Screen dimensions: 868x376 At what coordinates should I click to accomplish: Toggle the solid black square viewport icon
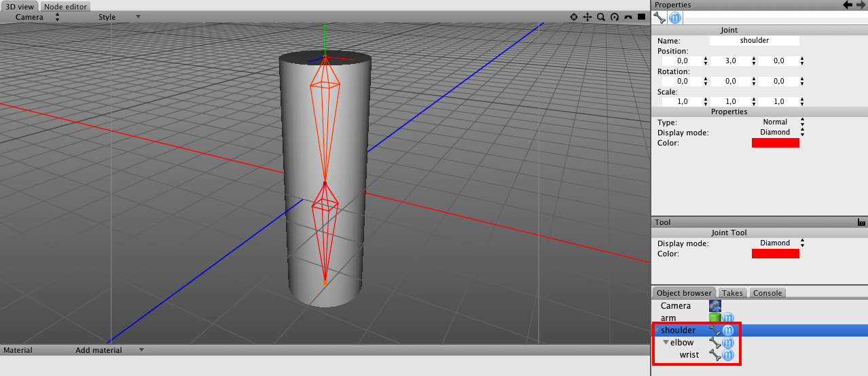click(x=641, y=17)
